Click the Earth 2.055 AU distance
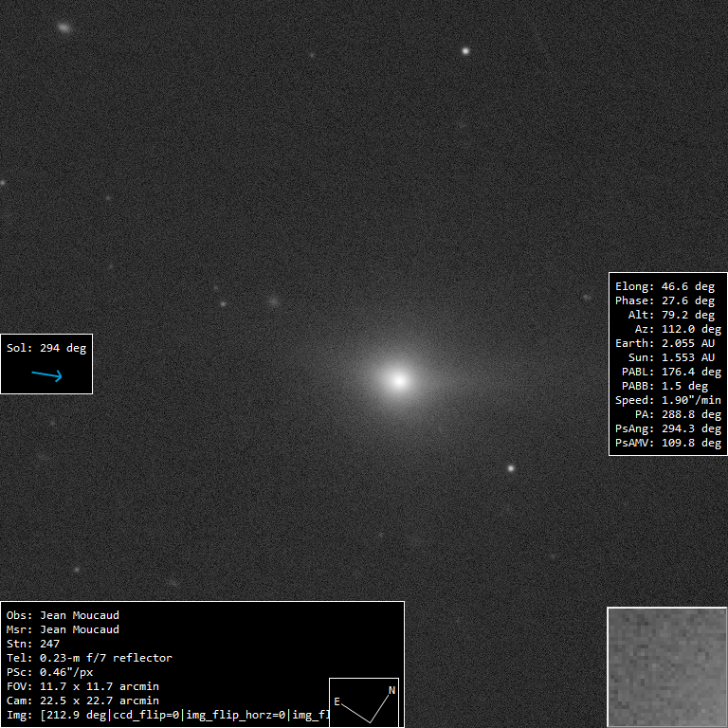The height and width of the screenshot is (728, 728). [667, 343]
